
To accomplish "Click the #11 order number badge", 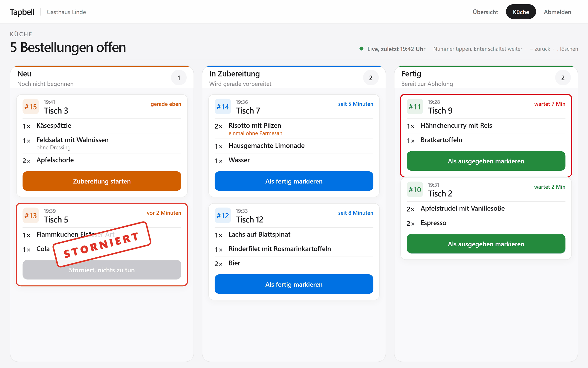I will [415, 106].
